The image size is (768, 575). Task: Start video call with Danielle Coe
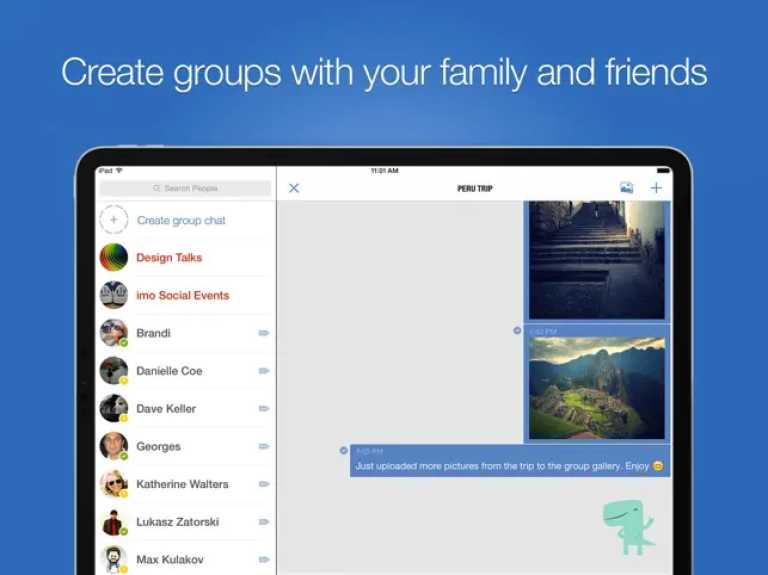click(x=263, y=371)
